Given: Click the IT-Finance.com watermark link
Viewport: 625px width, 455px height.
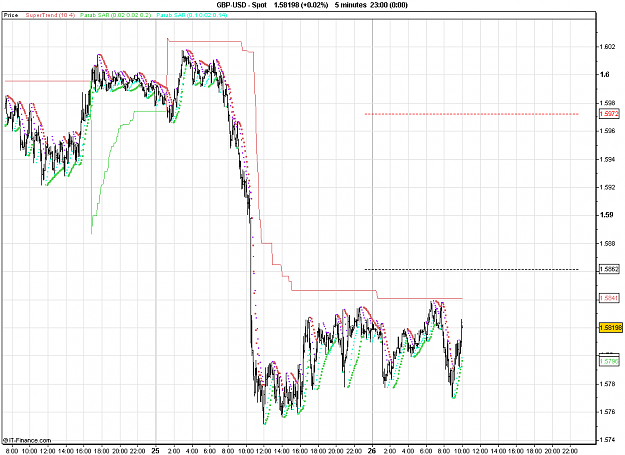Looking at the screenshot, I should 27,440.
